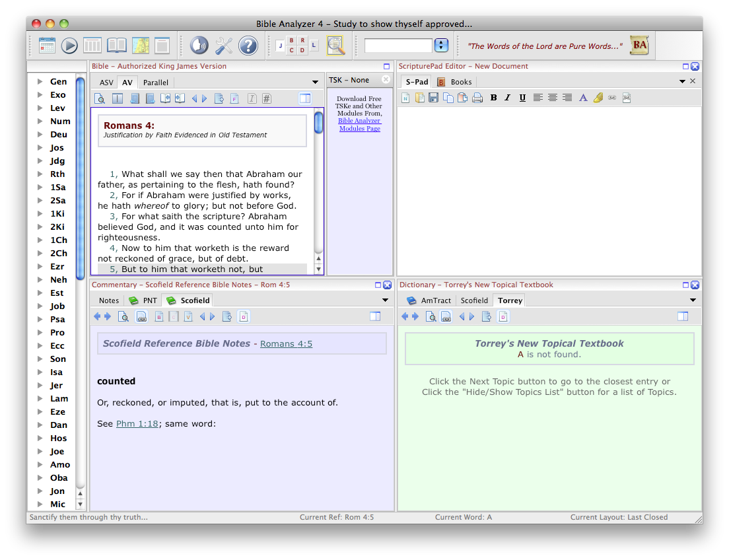Select the Scofield dictionary tab
The height and width of the screenshot is (560, 729).
pyautogui.click(x=474, y=300)
